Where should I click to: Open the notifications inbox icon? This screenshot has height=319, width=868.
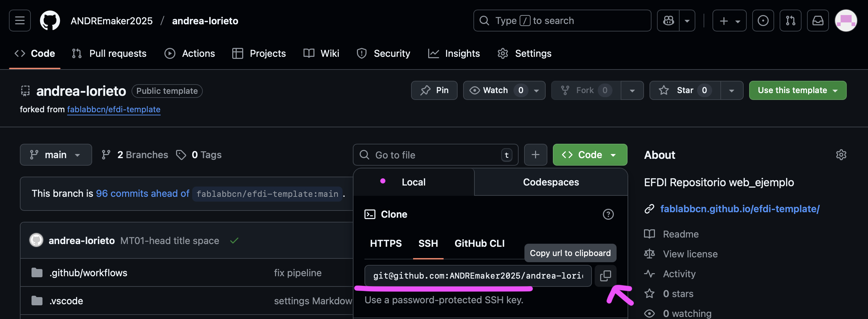(818, 21)
